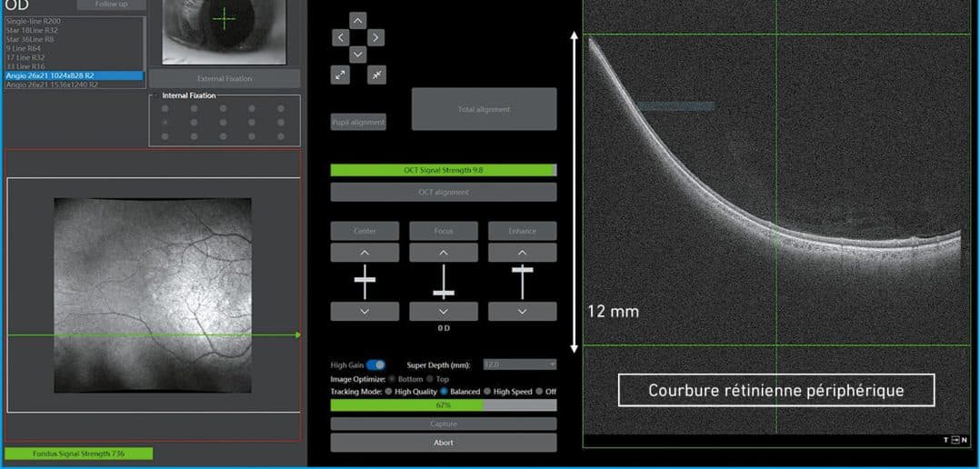Click the '0 D' focus value
This screenshot has height=469, width=980.
[444, 328]
